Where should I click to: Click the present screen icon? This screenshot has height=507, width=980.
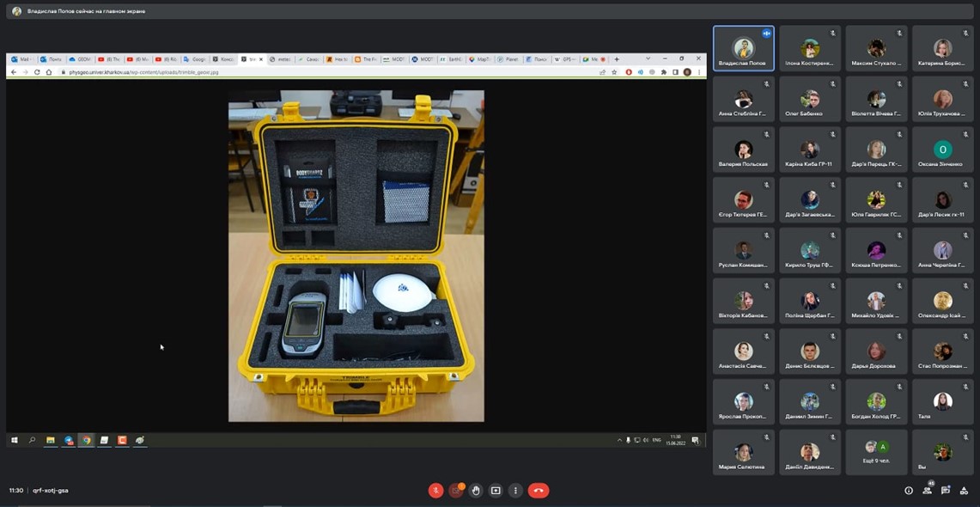[x=496, y=491]
